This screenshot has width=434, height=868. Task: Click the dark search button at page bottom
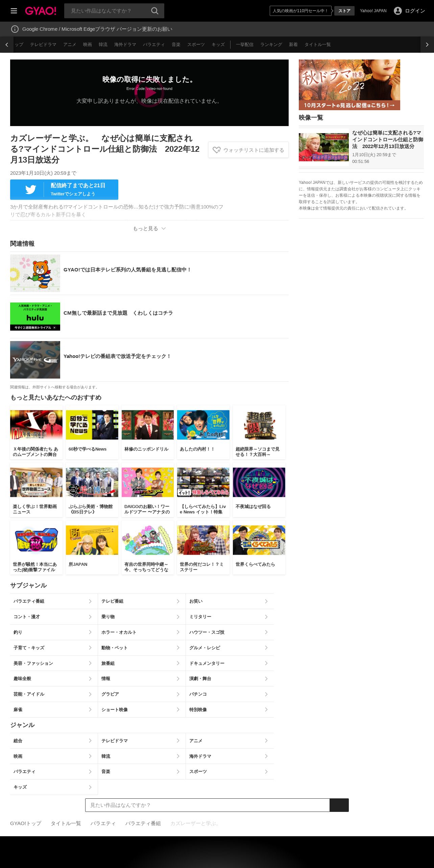click(x=339, y=805)
